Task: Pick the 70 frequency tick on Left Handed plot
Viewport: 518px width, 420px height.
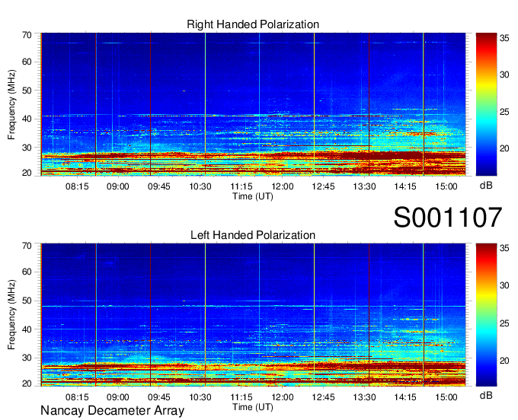Action: click(x=27, y=246)
